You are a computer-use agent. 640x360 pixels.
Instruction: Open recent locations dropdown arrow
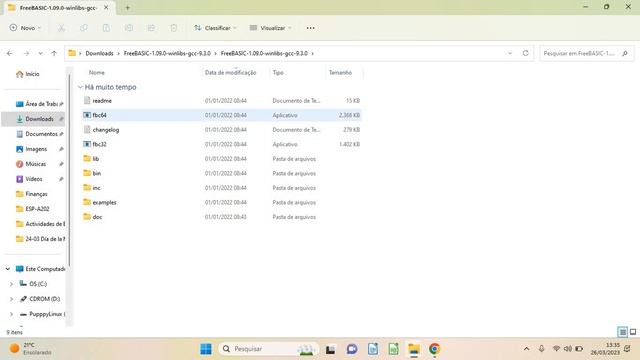coord(40,53)
